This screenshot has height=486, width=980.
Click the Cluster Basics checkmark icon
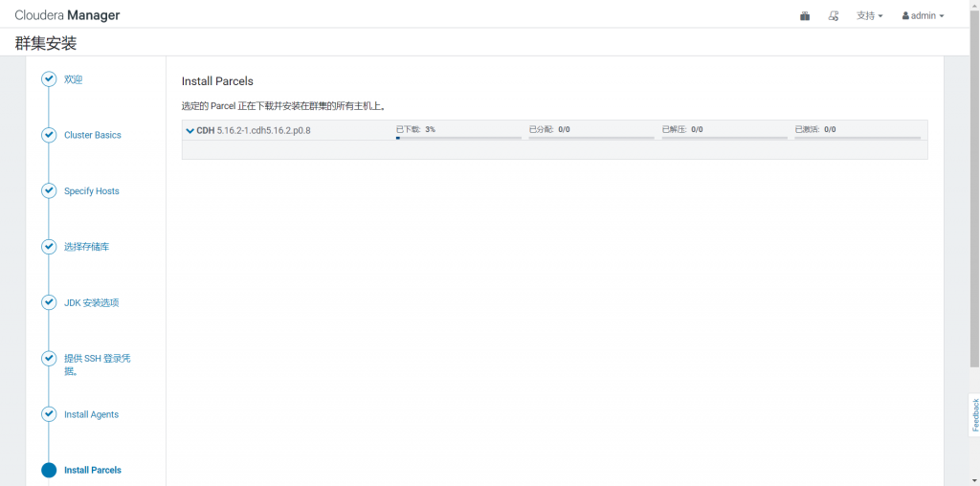click(49, 135)
